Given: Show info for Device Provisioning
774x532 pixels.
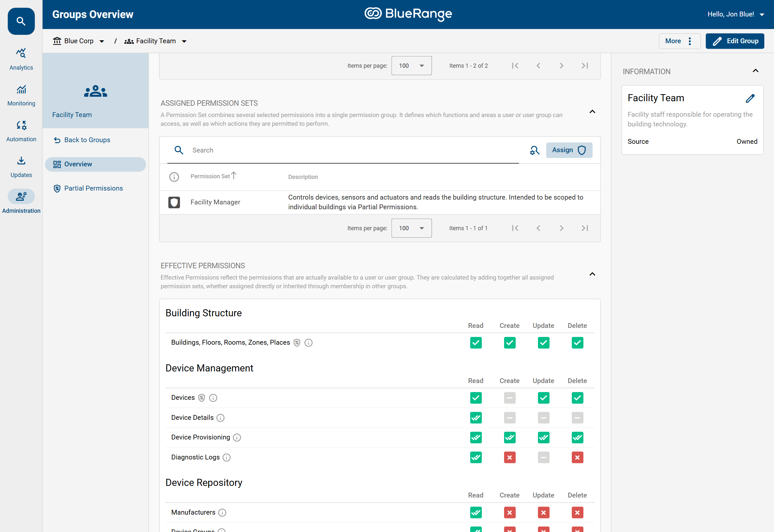Looking at the screenshot, I should [237, 438].
